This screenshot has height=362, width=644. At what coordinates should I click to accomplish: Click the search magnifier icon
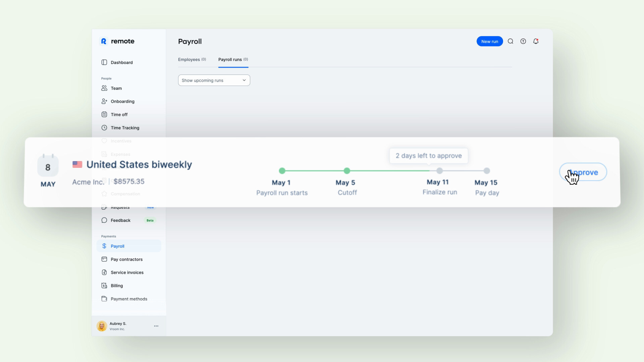(x=511, y=41)
